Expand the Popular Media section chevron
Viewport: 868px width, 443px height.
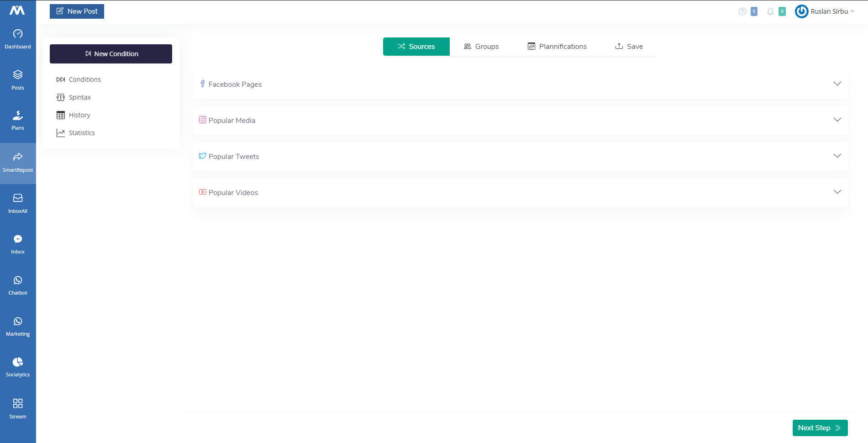[837, 120]
